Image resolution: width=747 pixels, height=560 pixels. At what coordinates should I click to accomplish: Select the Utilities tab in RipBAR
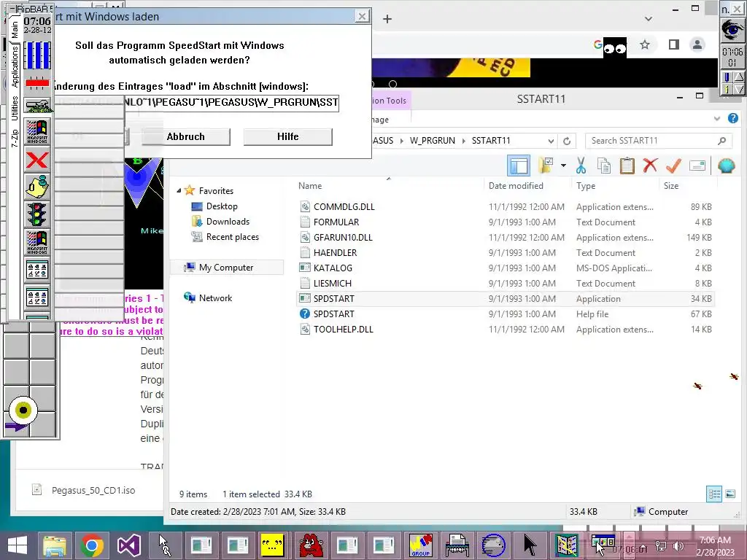click(15, 108)
